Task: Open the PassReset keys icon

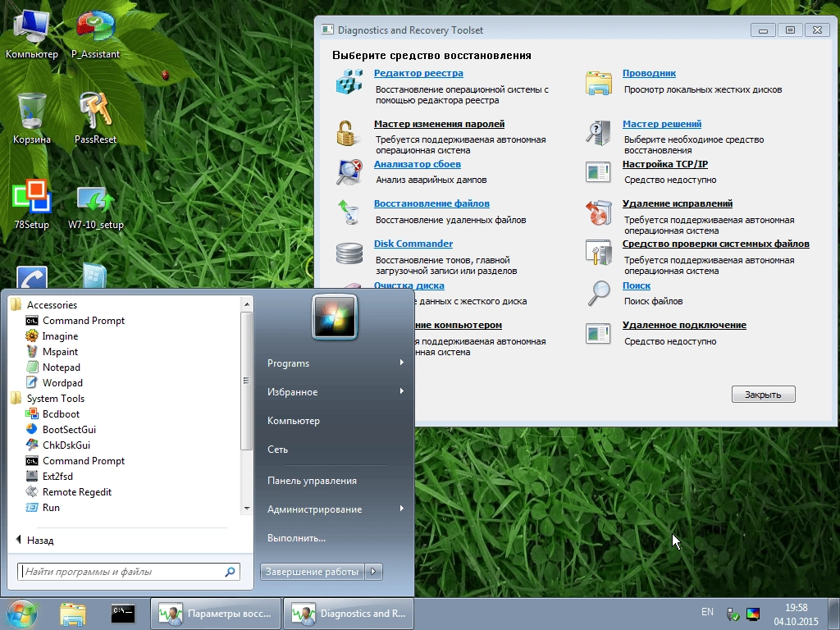Action: point(95,118)
